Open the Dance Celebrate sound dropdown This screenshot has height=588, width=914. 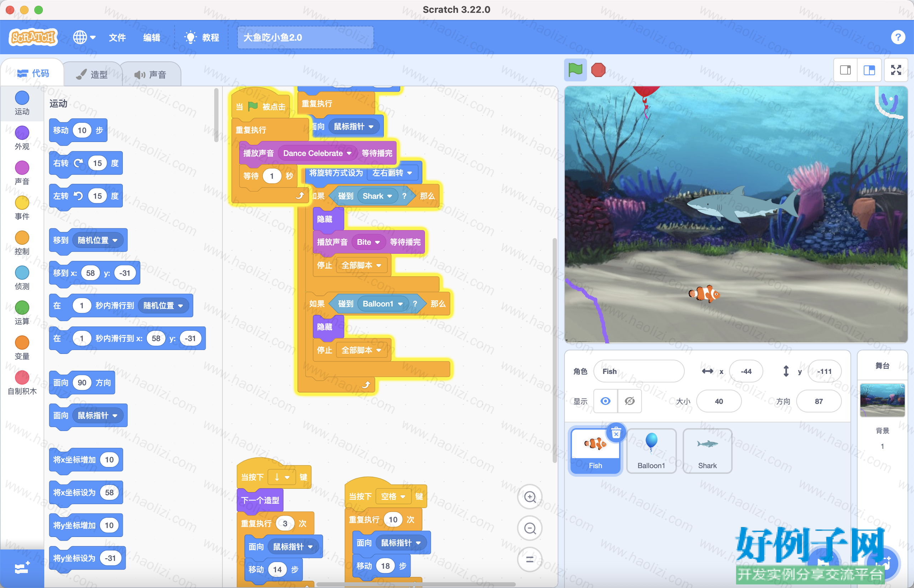coord(317,153)
